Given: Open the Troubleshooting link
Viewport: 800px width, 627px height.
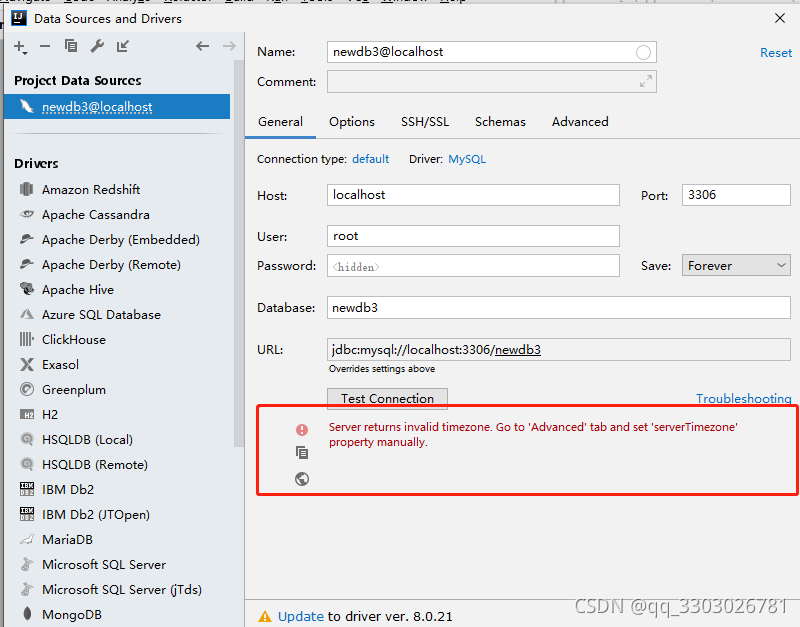Looking at the screenshot, I should (x=743, y=398).
